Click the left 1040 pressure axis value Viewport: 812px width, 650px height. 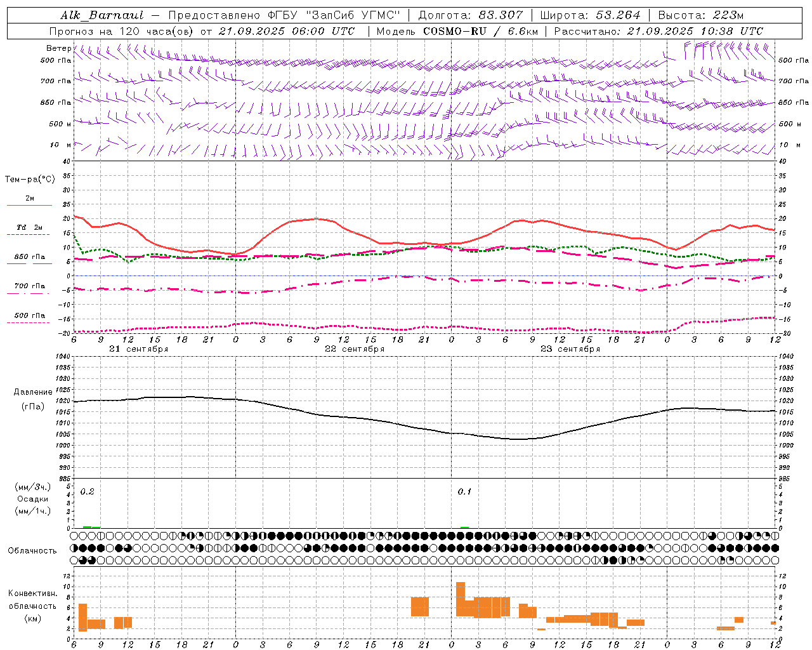click(x=63, y=357)
